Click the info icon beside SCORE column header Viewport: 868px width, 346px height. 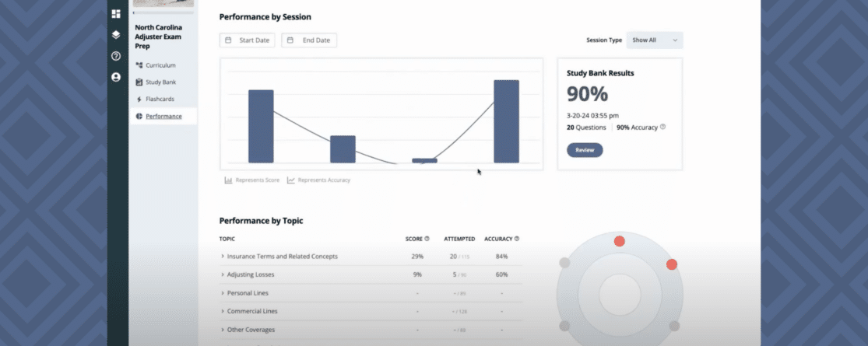pos(427,239)
